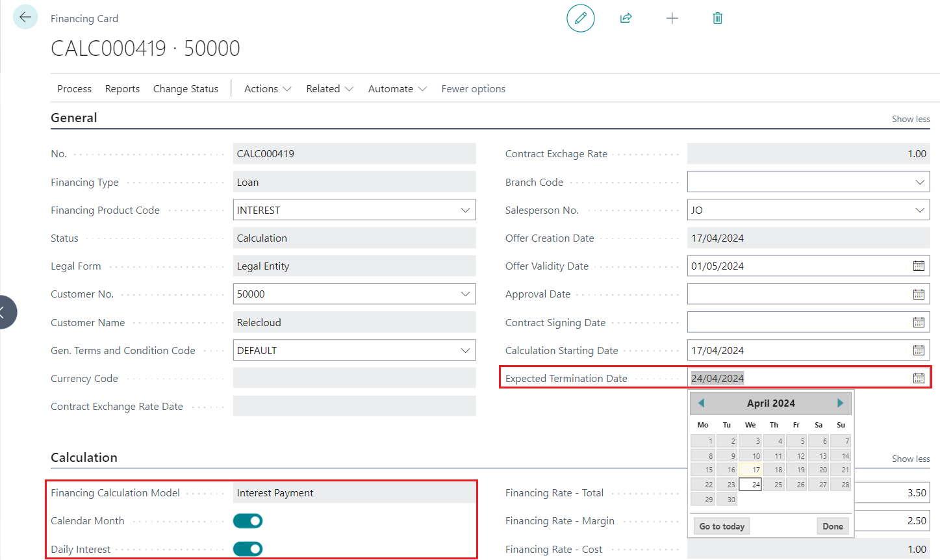Open calendar picker for Approval Date
Viewport: 940px width, 560px height.
tap(919, 294)
